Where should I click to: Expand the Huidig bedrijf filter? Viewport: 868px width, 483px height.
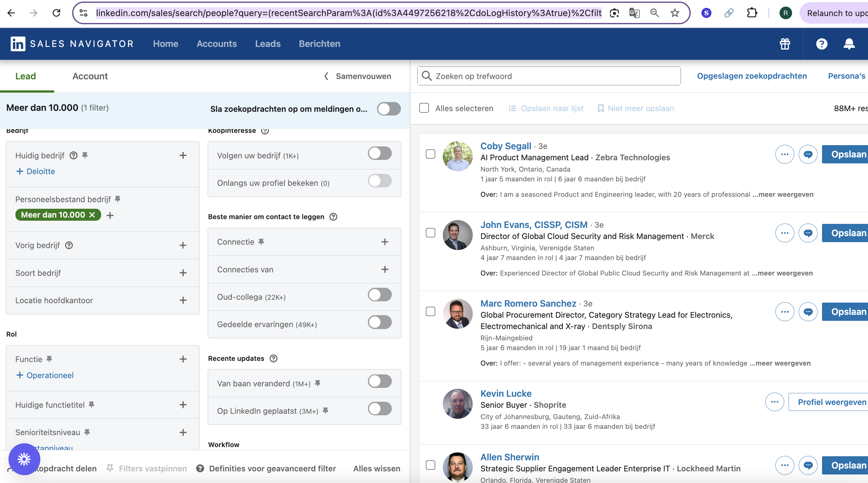click(183, 155)
